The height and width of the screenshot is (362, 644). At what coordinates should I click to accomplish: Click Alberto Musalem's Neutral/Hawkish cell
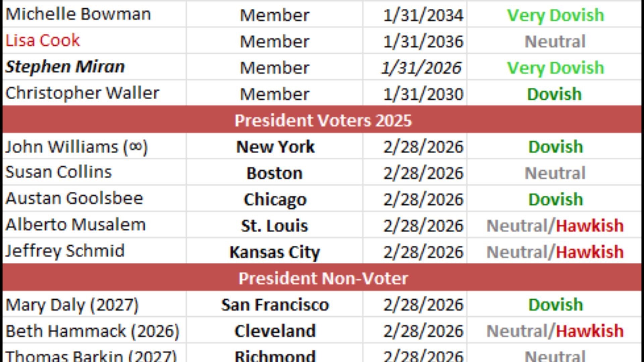coord(555,226)
